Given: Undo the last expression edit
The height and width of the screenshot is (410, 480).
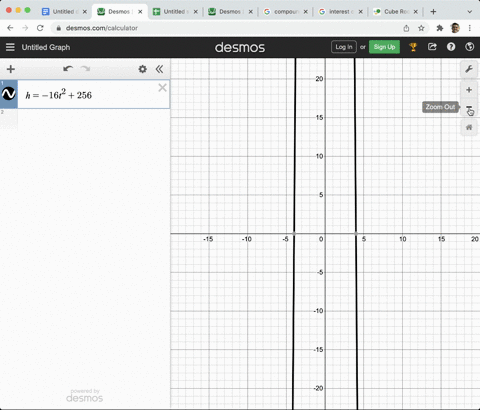Looking at the screenshot, I should click(68, 69).
